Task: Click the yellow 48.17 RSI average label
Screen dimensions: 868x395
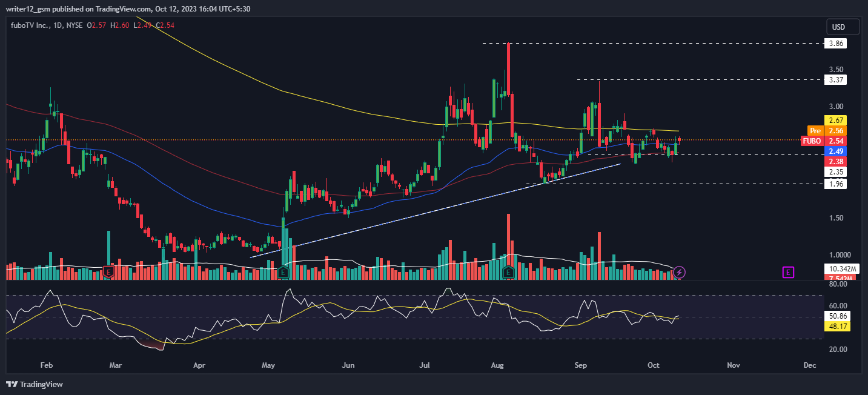Action: pyautogui.click(x=839, y=326)
